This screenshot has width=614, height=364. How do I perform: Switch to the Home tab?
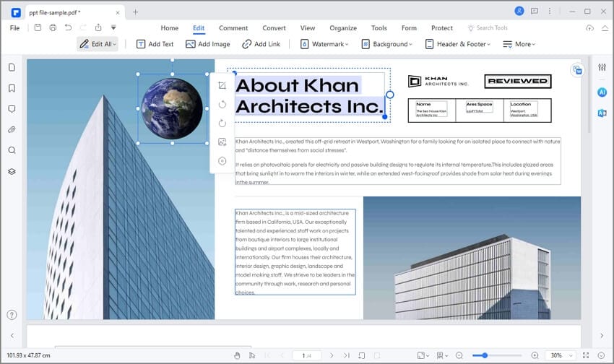point(169,27)
